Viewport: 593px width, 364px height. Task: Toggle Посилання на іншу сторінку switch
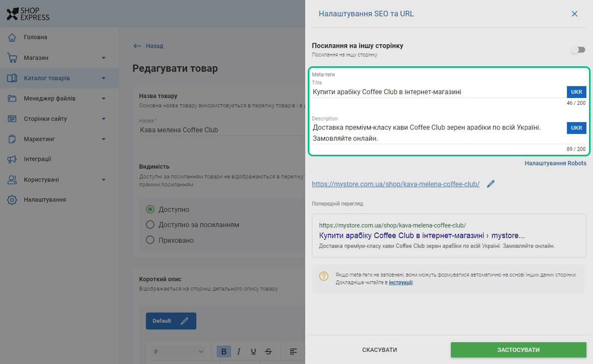click(x=577, y=50)
